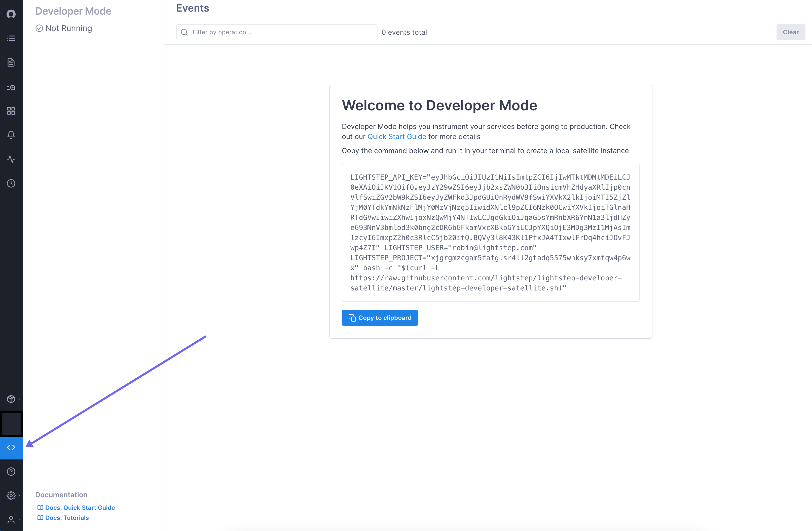This screenshot has width=812, height=531.
Task: Open the Explorer search-list sidebar icon
Action: pos(11,87)
